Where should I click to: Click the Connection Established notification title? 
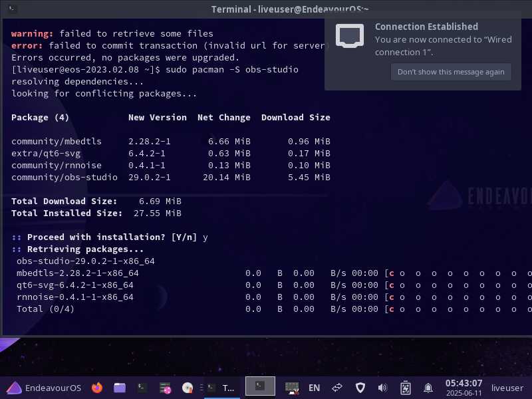coord(426,27)
